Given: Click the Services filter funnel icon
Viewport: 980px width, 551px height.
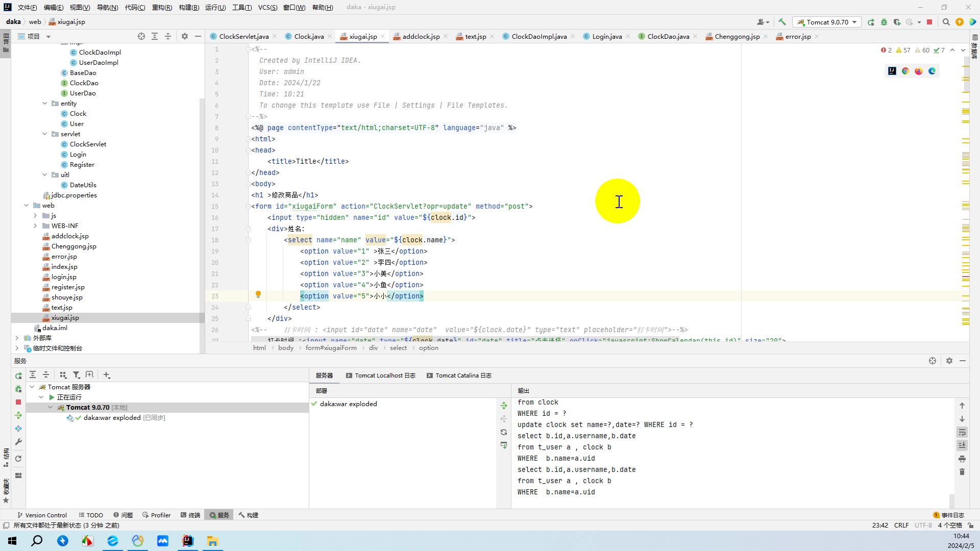Looking at the screenshot, I should [x=76, y=375].
